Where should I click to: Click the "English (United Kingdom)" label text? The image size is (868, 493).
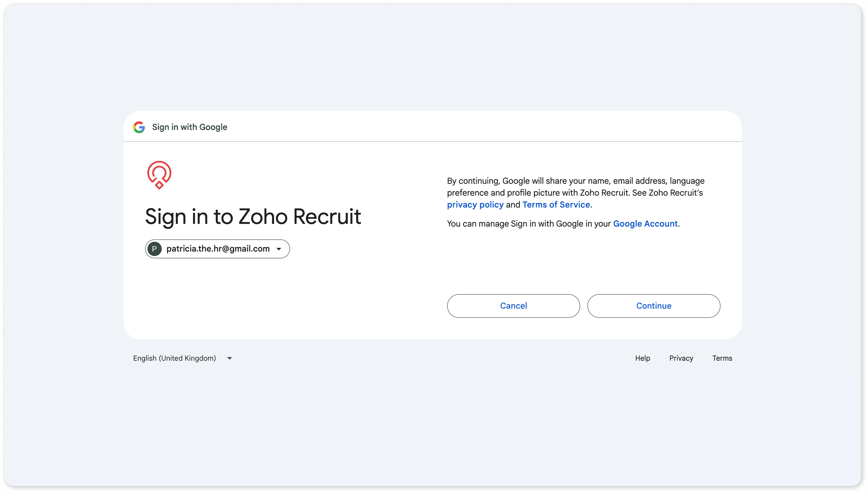(174, 358)
